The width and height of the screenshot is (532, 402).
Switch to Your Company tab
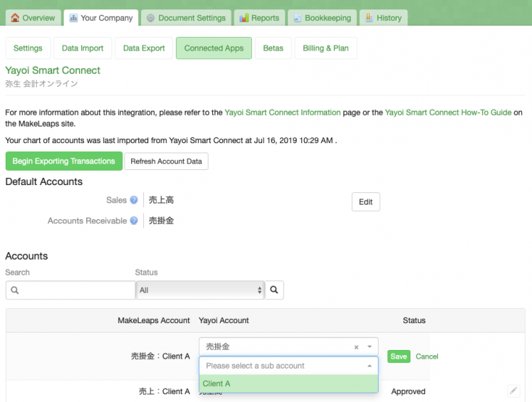(x=101, y=18)
